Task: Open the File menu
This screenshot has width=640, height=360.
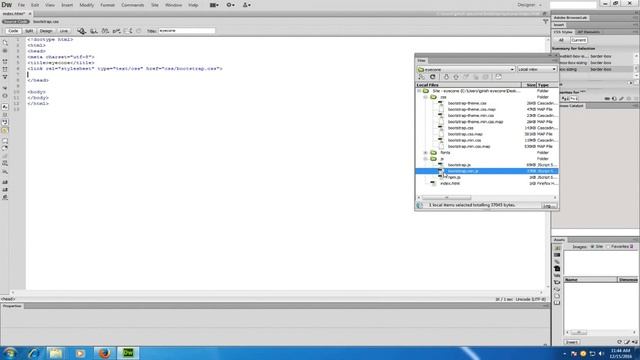Action: (x=21, y=5)
